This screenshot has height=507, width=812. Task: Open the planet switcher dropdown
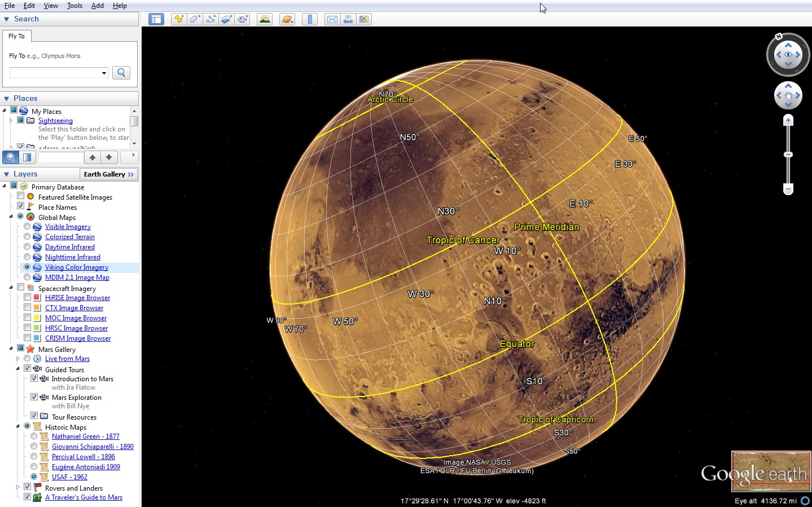pyautogui.click(x=287, y=19)
